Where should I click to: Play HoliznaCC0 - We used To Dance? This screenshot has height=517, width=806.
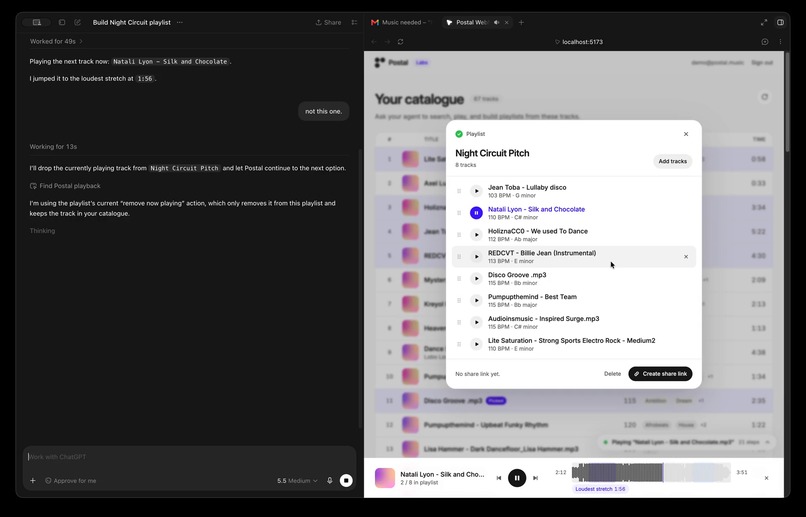(477, 235)
